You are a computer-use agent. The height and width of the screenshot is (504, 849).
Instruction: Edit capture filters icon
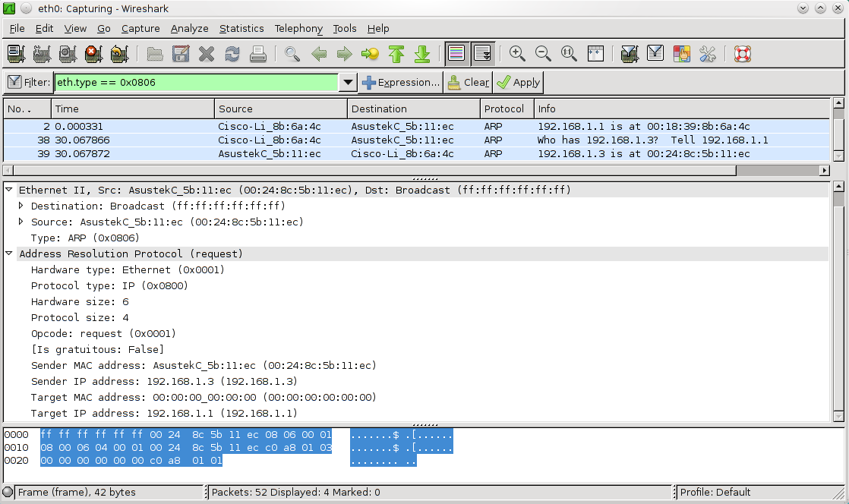point(630,54)
